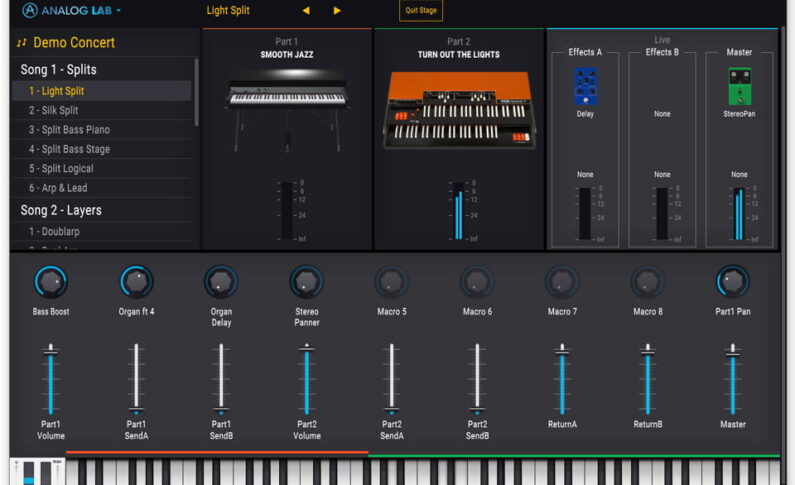Click the Bass Boost knob
Viewport: 795px width, 485px height.
[51, 282]
